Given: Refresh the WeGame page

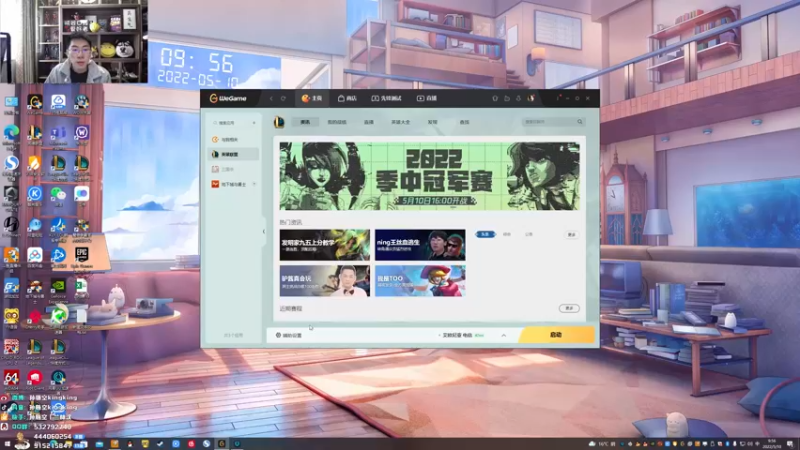Looking at the screenshot, I should (283, 98).
